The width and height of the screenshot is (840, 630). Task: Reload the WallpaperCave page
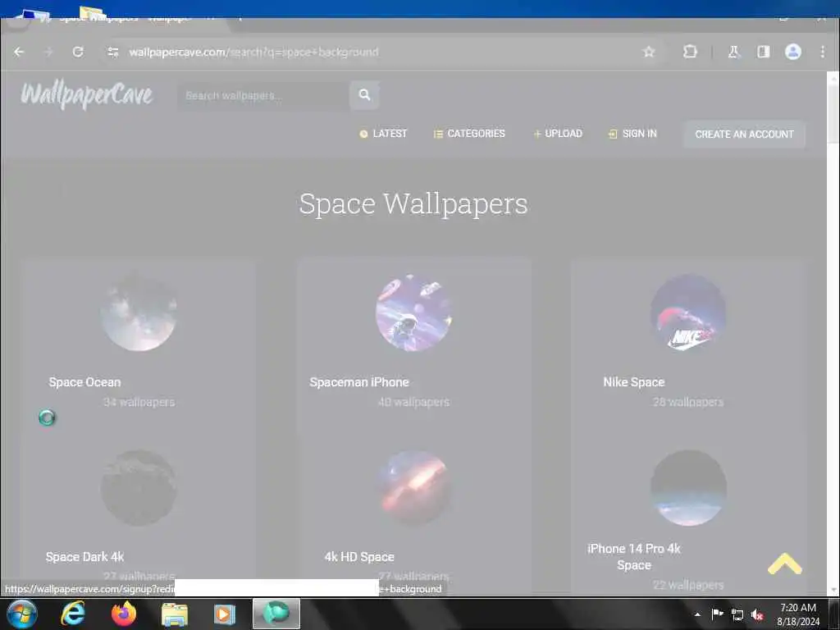(x=78, y=52)
